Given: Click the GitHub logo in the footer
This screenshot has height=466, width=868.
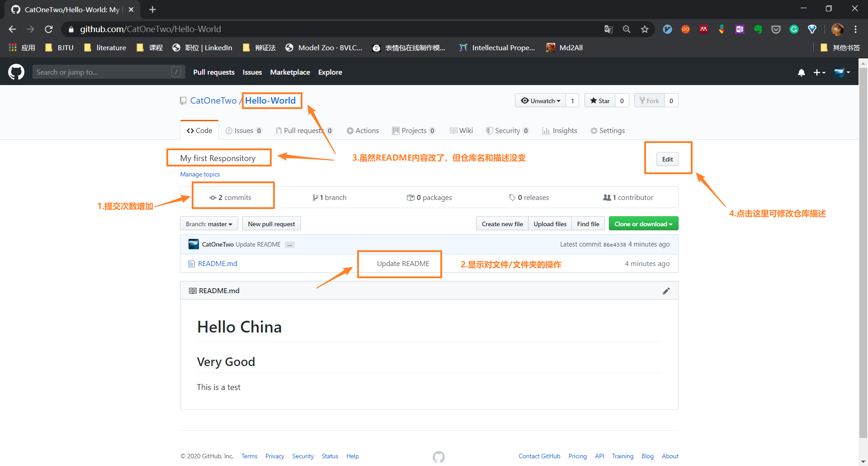Looking at the screenshot, I should [x=439, y=457].
